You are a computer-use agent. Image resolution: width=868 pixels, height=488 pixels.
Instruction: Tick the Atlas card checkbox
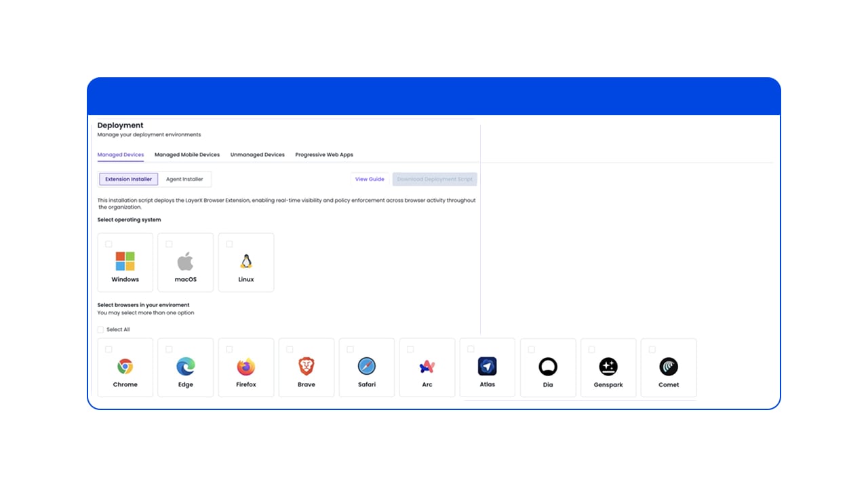pyautogui.click(x=471, y=349)
